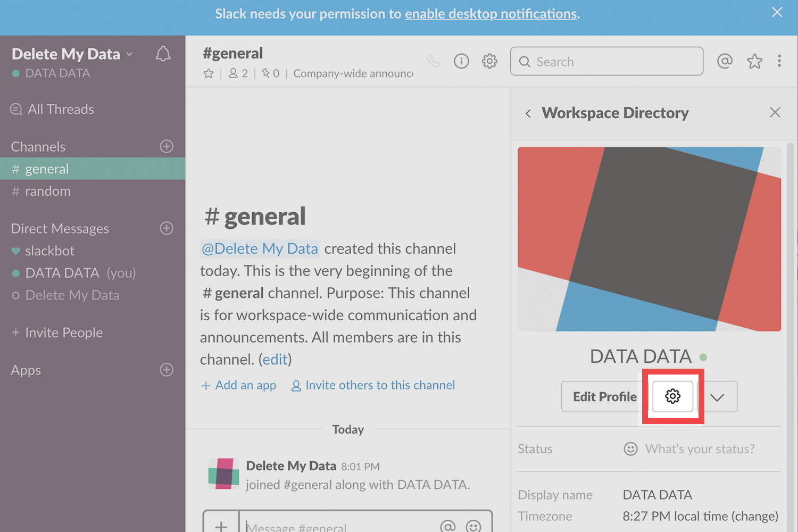
Task: Expand the profile more-actions chevron
Action: pyautogui.click(x=717, y=397)
